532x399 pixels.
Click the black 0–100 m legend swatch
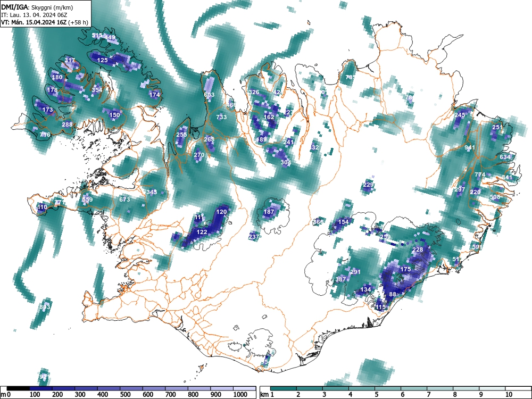tap(18, 388)
